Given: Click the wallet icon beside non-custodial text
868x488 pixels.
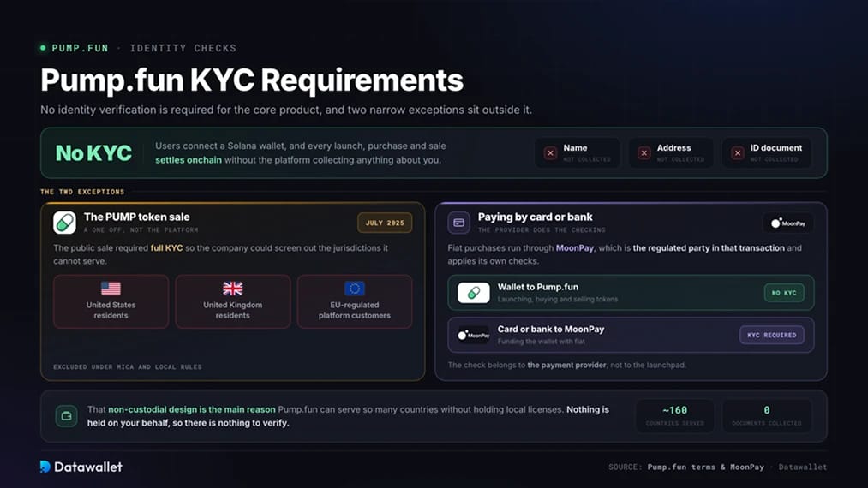Looking at the screenshot, I should 67,416.
